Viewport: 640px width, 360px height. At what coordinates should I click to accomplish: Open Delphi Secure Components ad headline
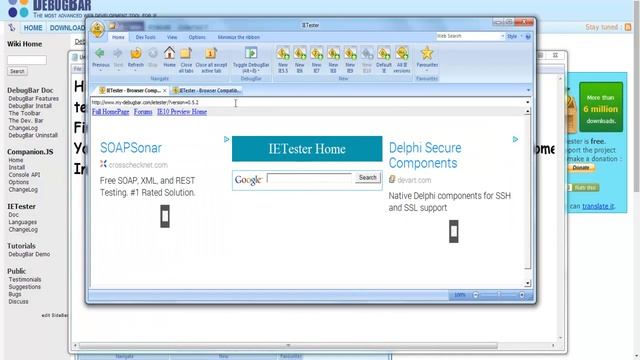pyautogui.click(x=425, y=155)
